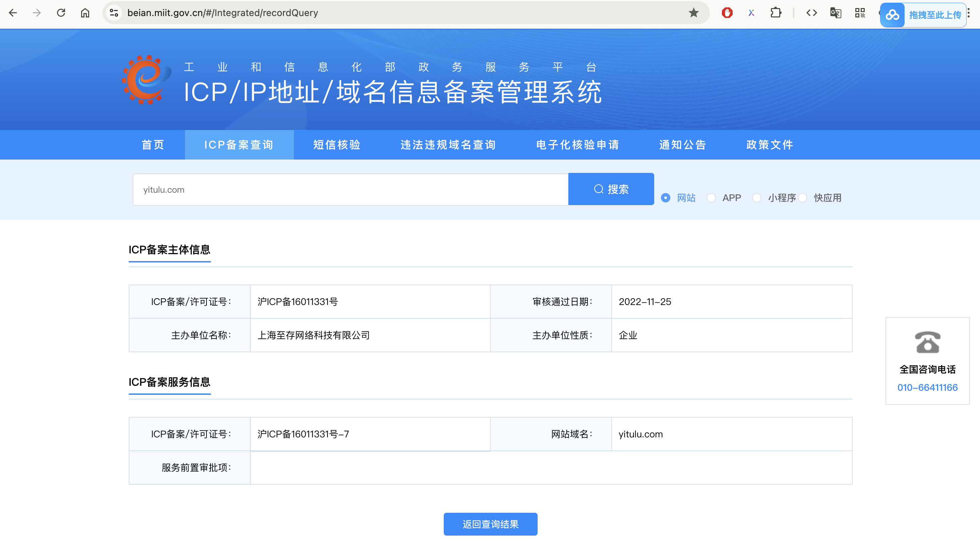Select the APP radio button

(711, 198)
